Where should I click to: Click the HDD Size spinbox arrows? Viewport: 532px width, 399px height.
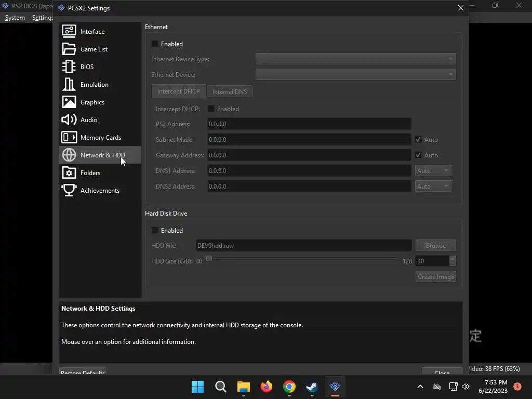tap(453, 261)
